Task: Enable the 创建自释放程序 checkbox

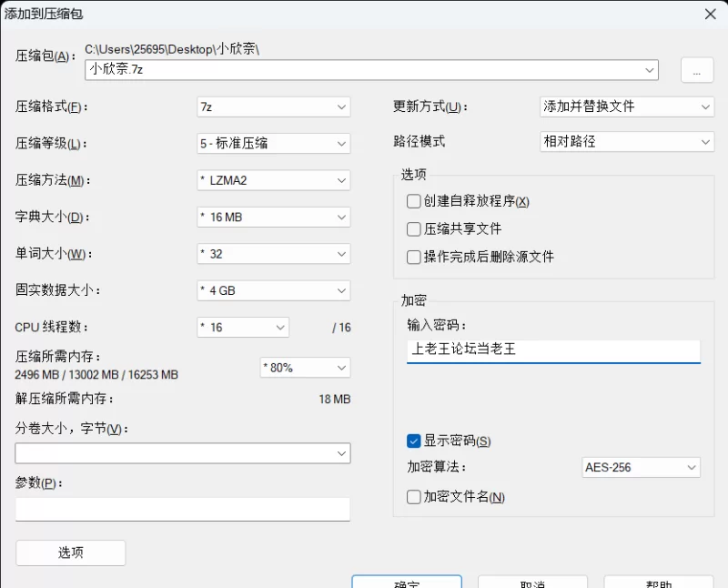Action: 414,201
